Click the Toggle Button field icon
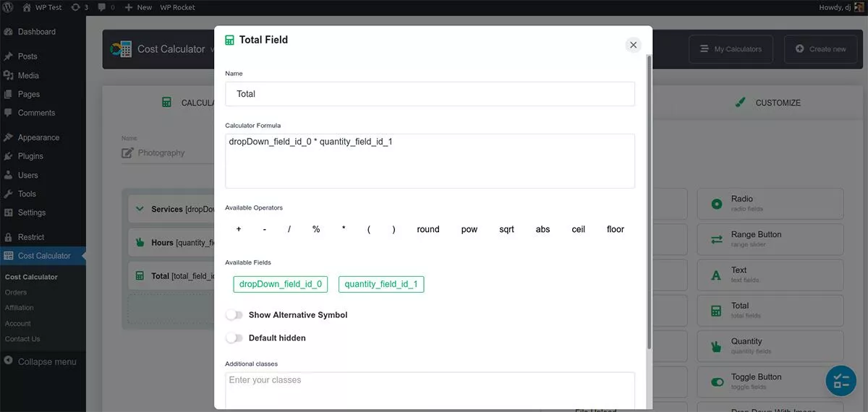868x412 pixels. [717, 382]
